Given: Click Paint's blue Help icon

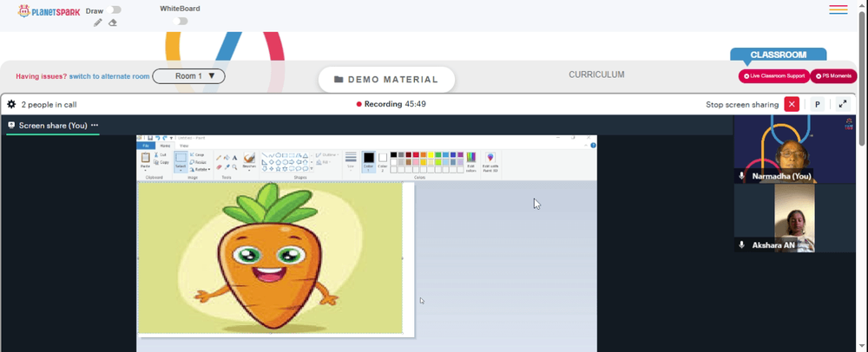Looking at the screenshot, I should pyautogui.click(x=593, y=146).
